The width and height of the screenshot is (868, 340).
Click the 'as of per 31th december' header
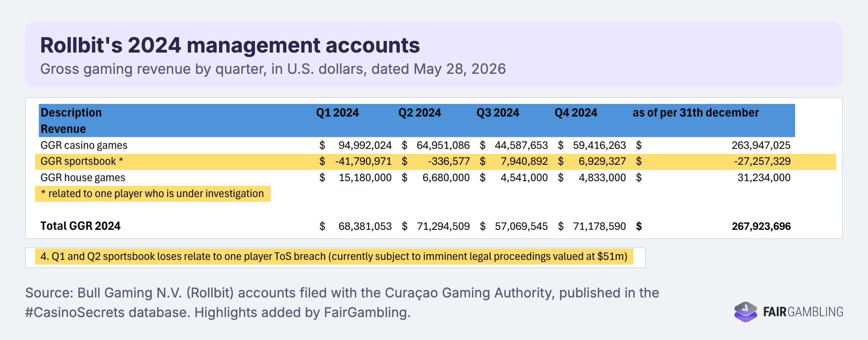click(696, 113)
